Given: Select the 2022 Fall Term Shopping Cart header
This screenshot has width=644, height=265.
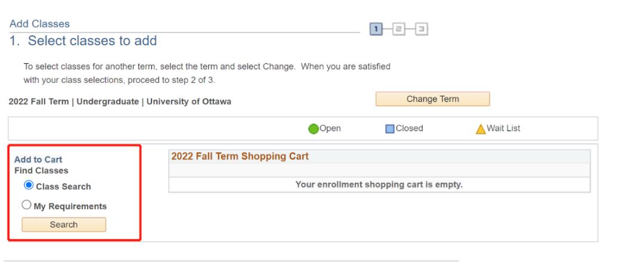Looking at the screenshot, I should click(x=240, y=156).
